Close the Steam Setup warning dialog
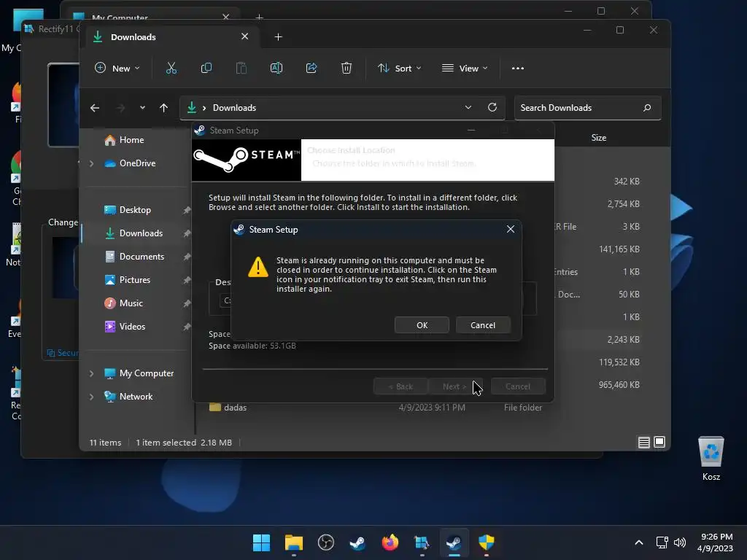 511,230
